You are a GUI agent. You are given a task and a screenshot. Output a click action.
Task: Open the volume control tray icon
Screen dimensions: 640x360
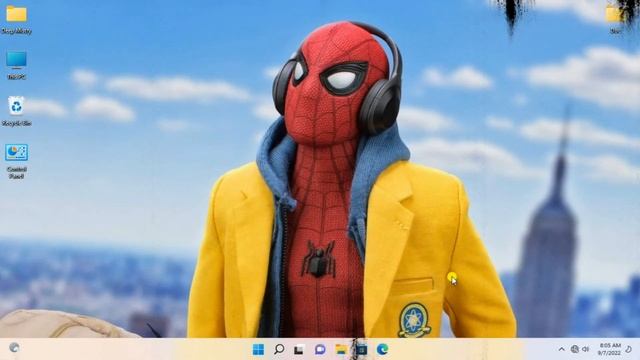(x=586, y=349)
